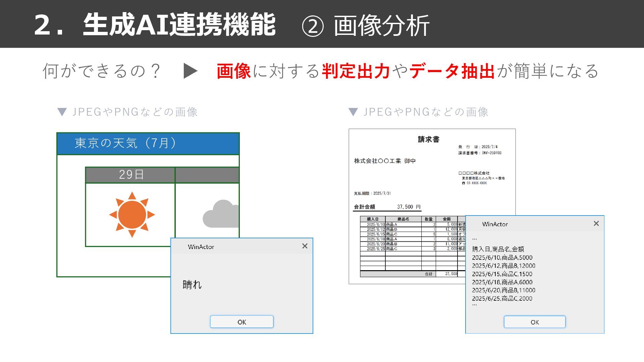
Task: Click the 数量 column header in invoice table
Action: point(429,219)
